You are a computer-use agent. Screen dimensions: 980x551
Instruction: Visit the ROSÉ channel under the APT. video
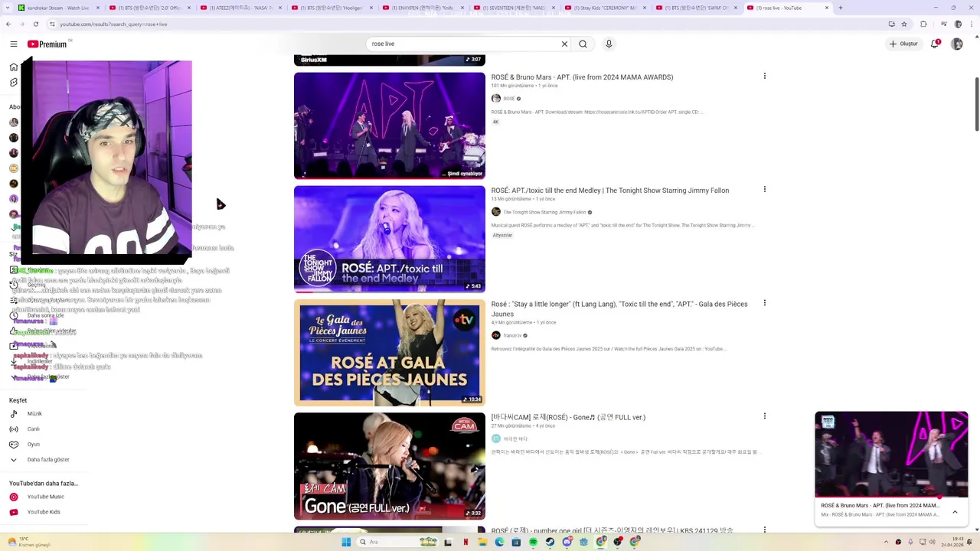(509, 99)
